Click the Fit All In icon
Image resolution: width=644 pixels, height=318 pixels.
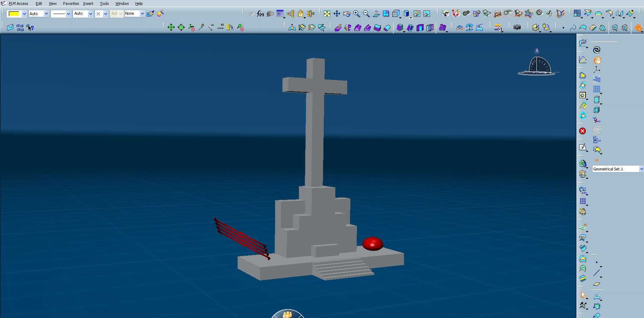pyautogui.click(x=327, y=14)
